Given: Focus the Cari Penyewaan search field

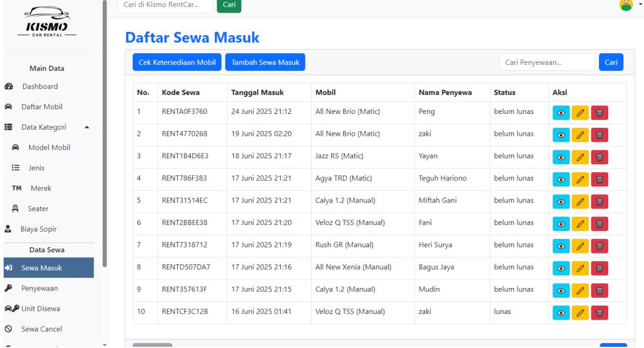Looking at the screenshot, I should (x=547, y=62).
